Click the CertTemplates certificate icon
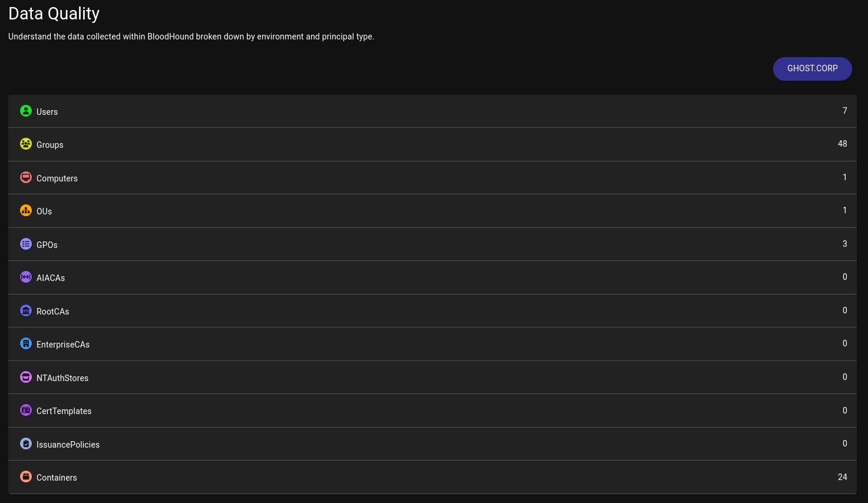Image resolution: width=868 pixels, height=503 pixels. point(26,410)
